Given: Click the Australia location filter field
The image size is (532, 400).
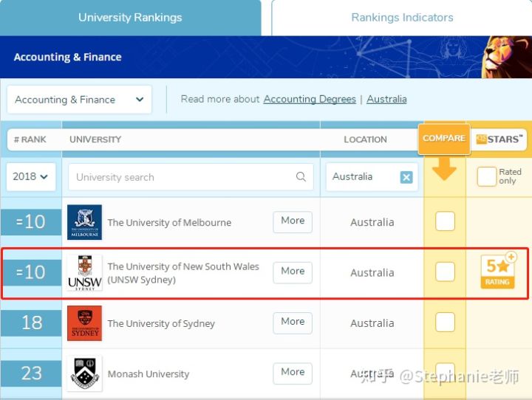Looking at the screenshot, I should pyautogui.click(x=372, y=177).
